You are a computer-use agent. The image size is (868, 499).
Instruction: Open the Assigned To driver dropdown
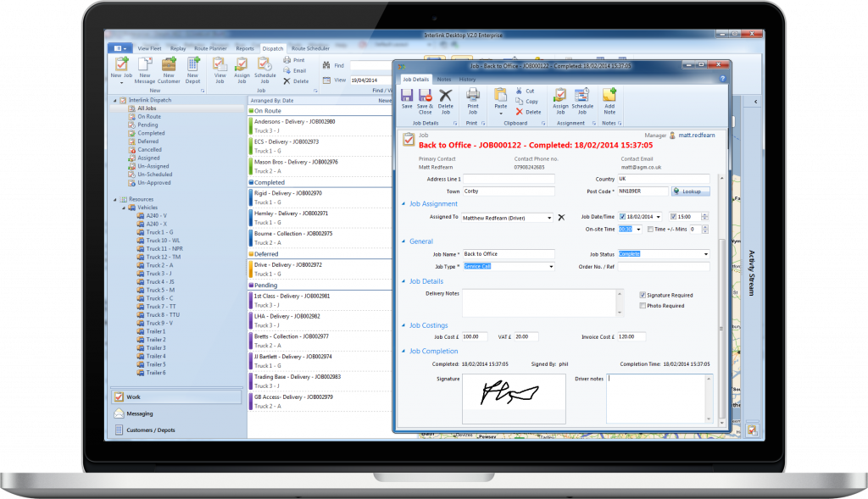click(x=550, y=218)
